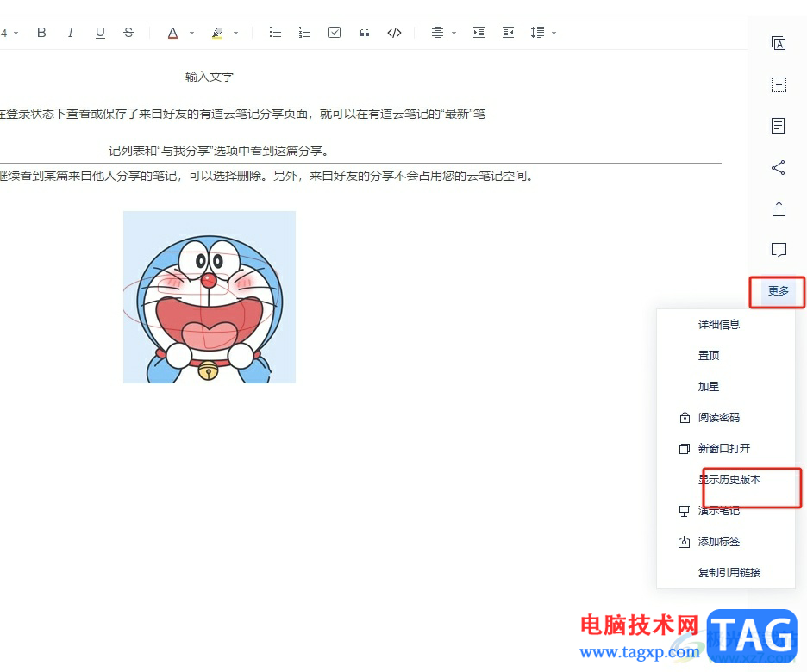Screen dimensions: 807x672
Task: Click the dashed plus box sidebar icon
Action: [779, 84]
